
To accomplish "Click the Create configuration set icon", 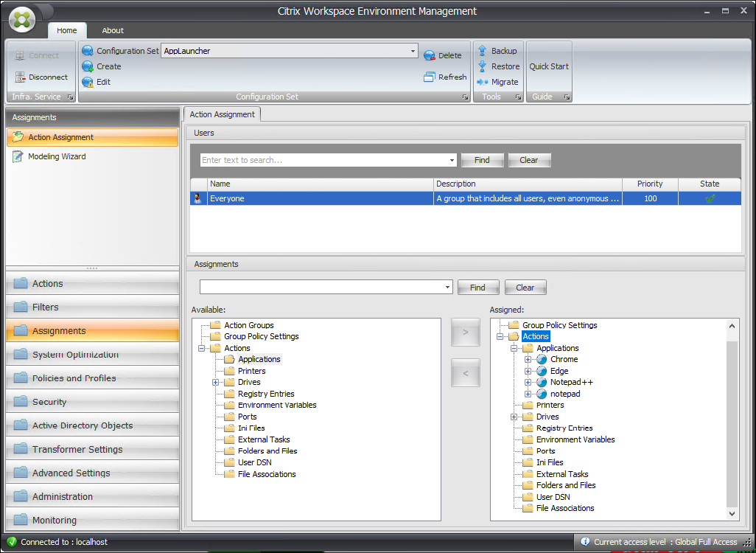I will coord(88,66).
